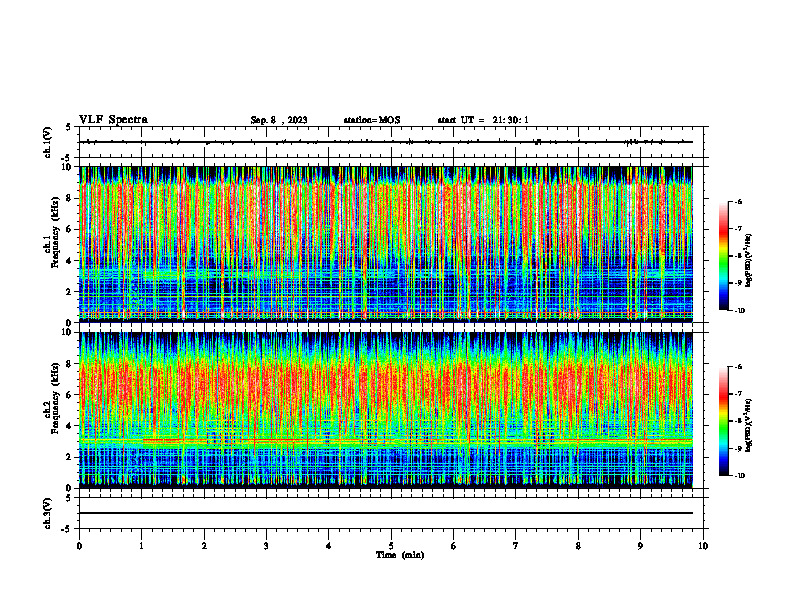Viewport: 792px width, 612px height.
Task: Click time axis tick label "5"
Action: pos(391,546)
